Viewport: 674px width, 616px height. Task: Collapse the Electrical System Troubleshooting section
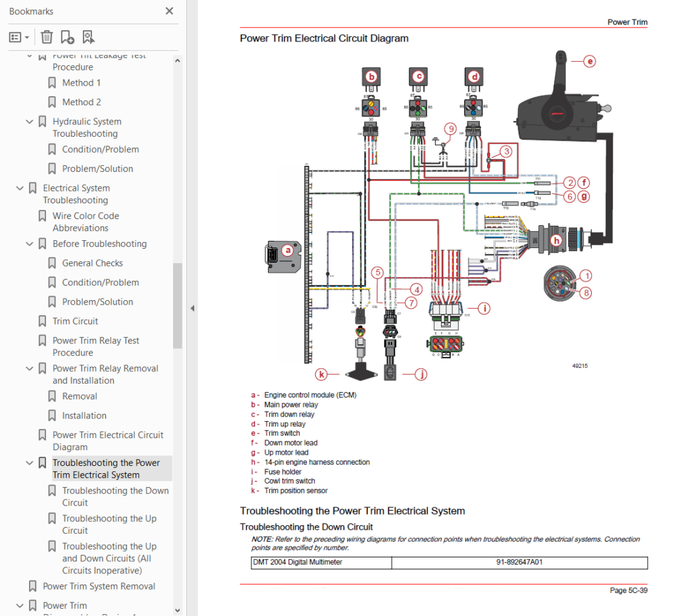[x=20, y=188]
